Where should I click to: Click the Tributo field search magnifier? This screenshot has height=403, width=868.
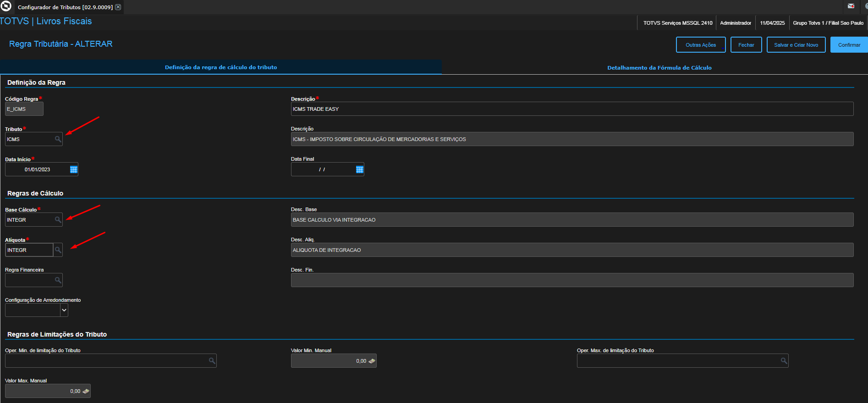[58, 139]
